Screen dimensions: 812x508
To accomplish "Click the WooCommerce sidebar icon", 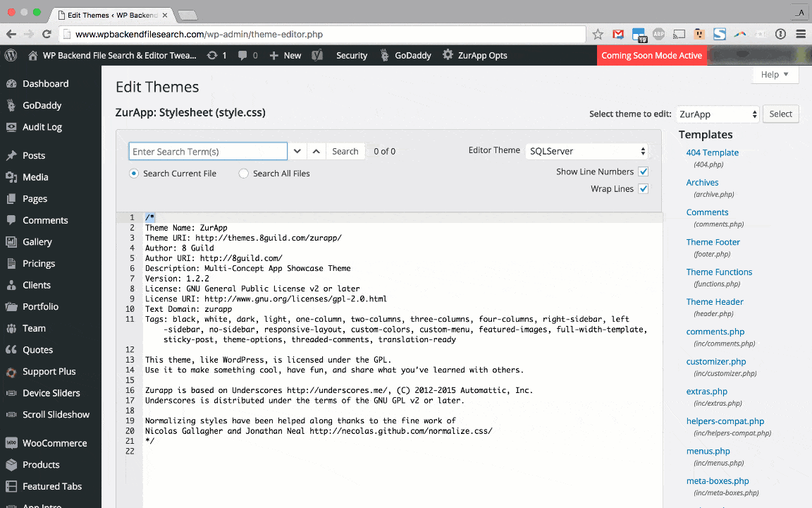I will (x=11, y=442).
